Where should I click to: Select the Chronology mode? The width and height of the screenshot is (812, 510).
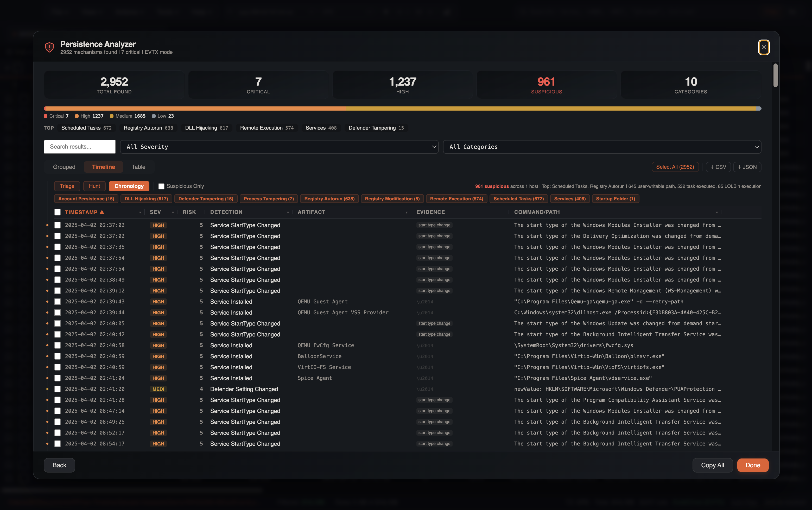click(x=129, y=186)
